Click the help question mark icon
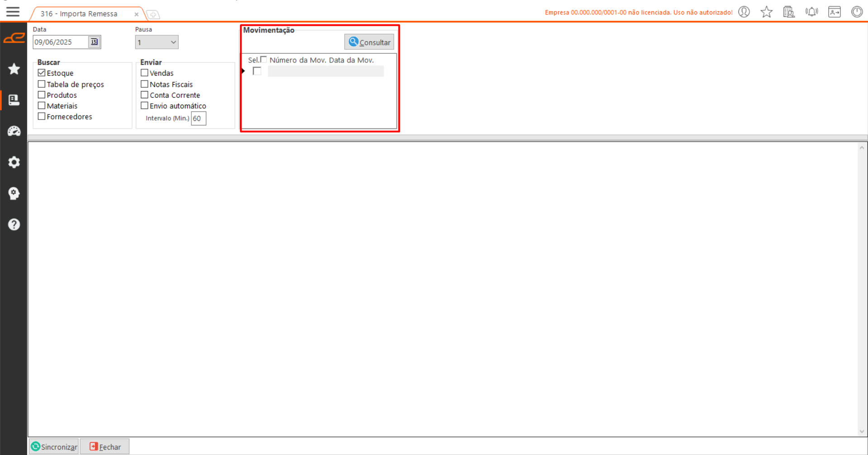 coord(14,225)
